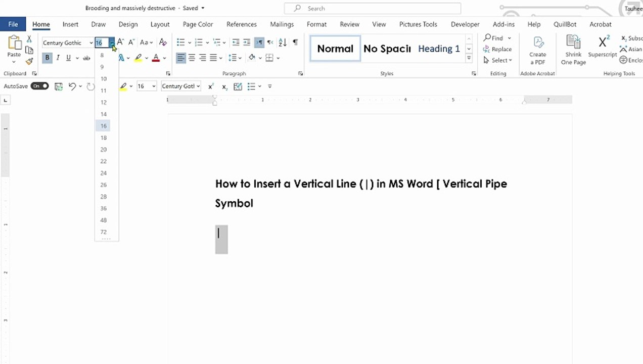Click the Increase Indent icon

pos(247,42)
